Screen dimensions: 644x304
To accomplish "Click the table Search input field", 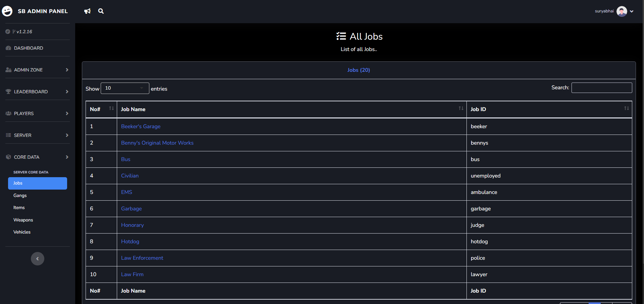I will point(601,88).
